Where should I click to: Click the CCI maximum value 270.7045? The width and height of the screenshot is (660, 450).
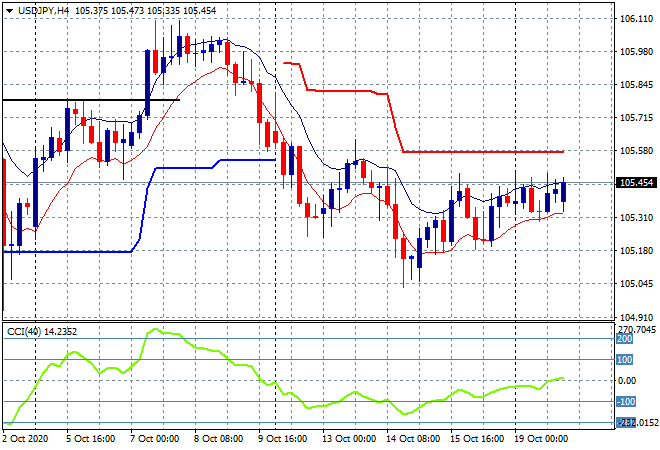click(637, 329)
